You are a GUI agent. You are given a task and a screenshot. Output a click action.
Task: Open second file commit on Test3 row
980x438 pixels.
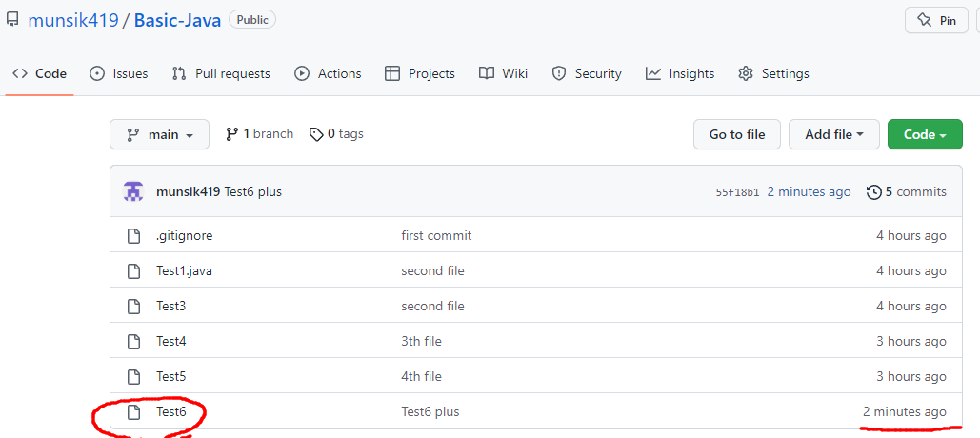click(x=432, y=307)
